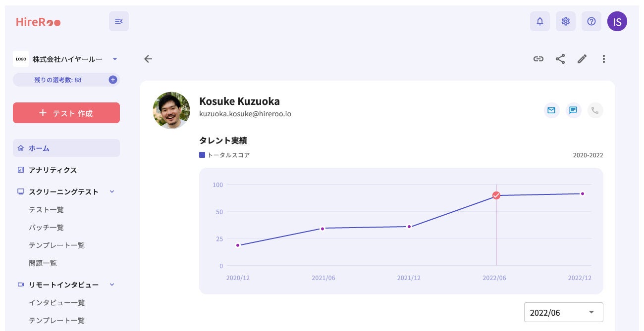Image resolution: width=644 pixels, height=331 pixels.
Task: Click the テスト作成 button
Action: [66, 113]
